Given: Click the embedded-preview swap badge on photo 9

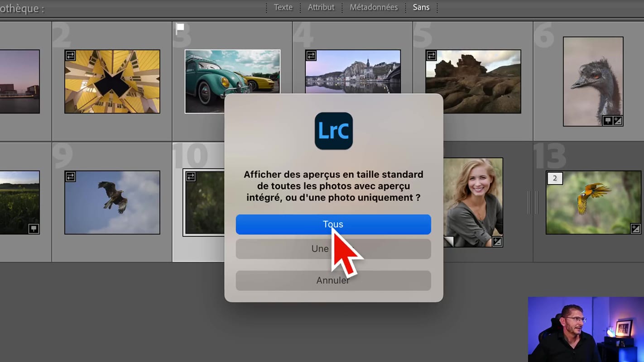Looking at the screenshot, I should click(x=70, y=176).
